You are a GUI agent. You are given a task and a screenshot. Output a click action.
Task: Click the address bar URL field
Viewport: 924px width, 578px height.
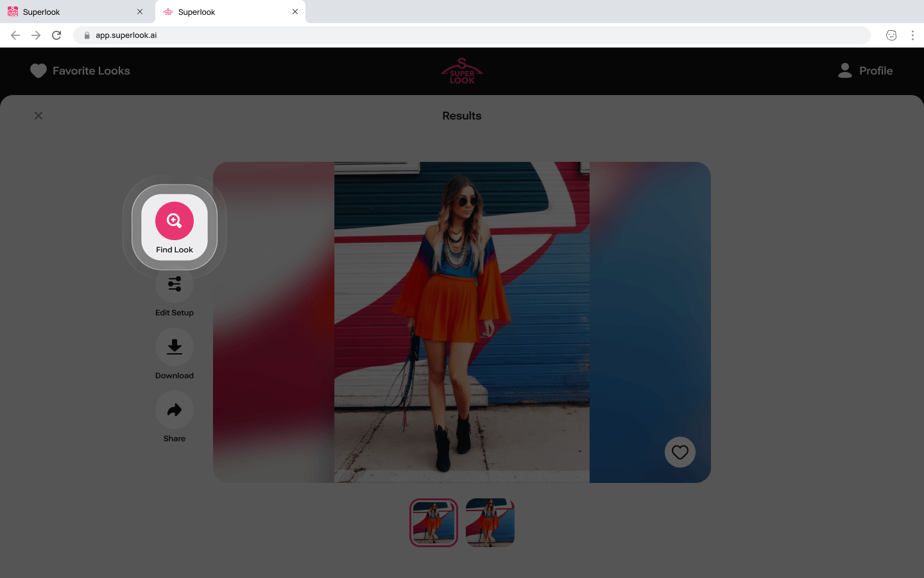[449, 35]
